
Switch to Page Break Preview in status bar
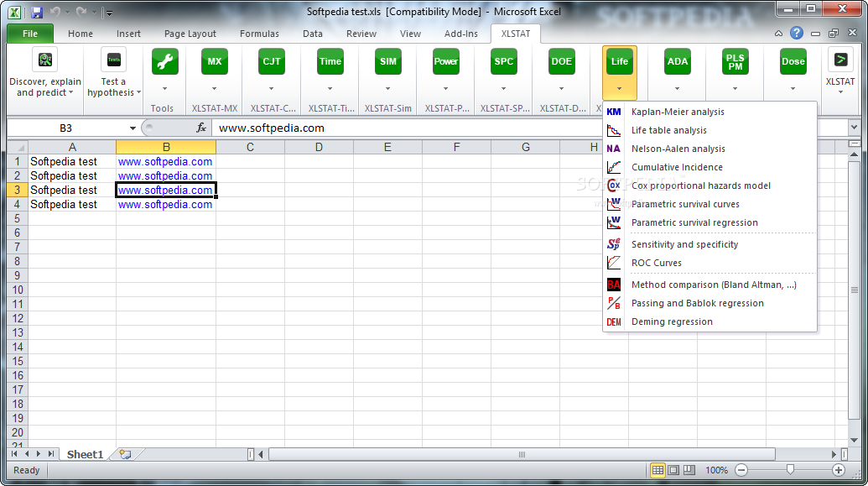(689, 471)
